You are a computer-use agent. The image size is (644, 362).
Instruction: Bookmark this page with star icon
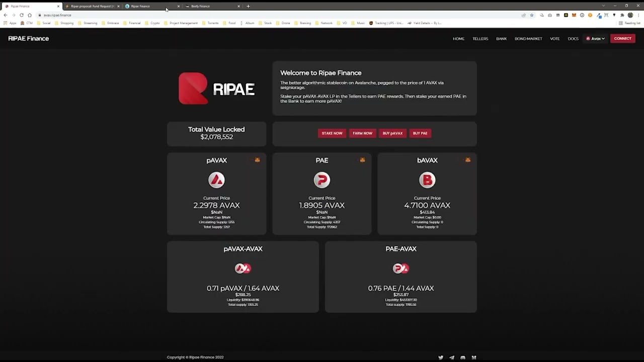(532, 15)
